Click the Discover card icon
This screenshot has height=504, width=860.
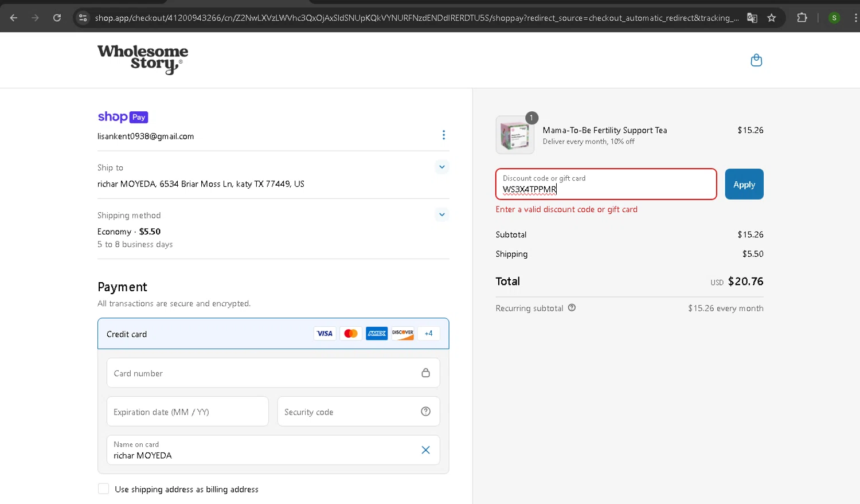[402, 334]
